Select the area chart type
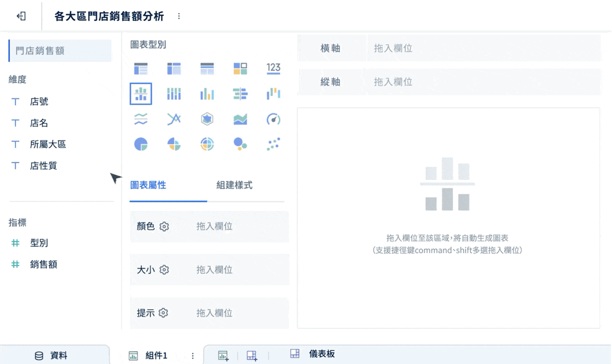 [240, 119]
